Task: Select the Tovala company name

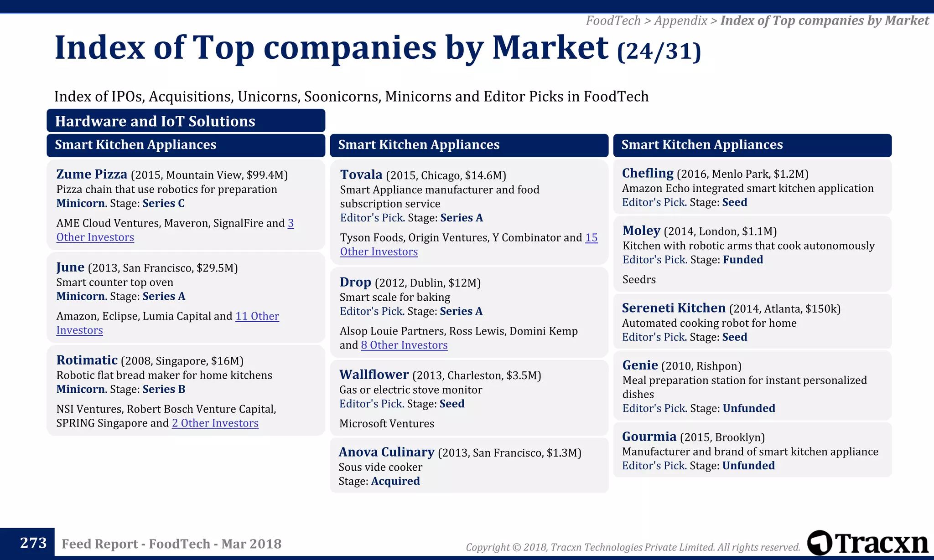Action: tap(361, 175)
